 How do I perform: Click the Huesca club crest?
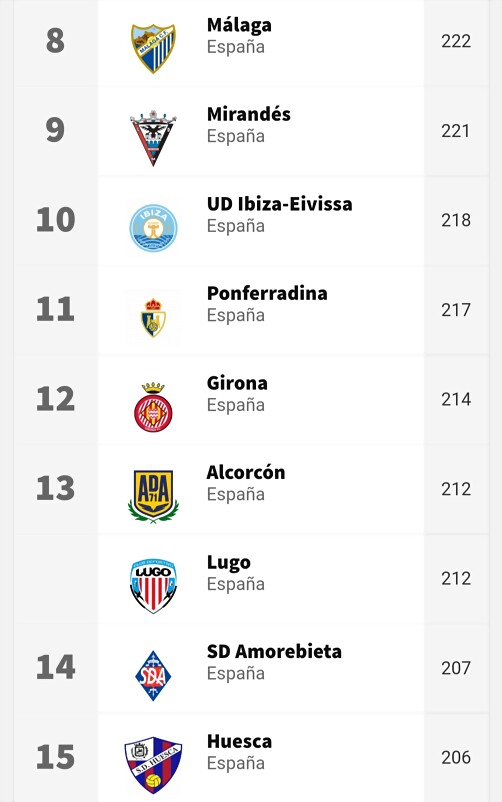tap(153, 765)
